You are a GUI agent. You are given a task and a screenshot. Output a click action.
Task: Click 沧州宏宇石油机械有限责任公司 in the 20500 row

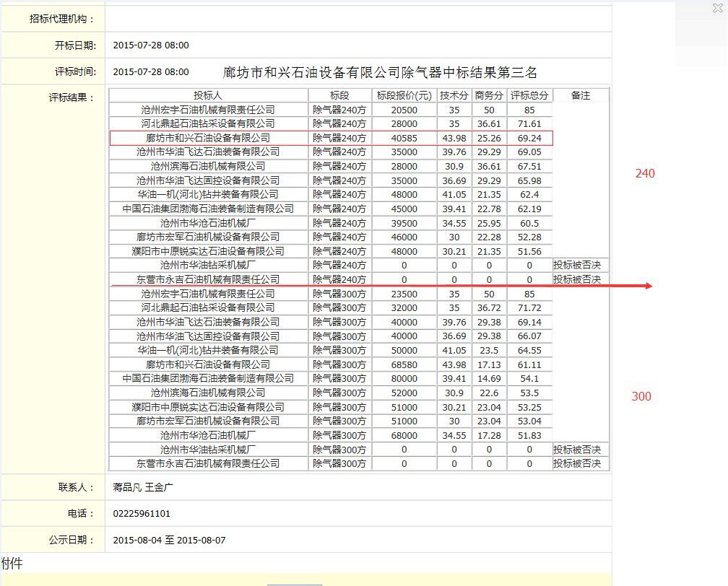(208, 110)
